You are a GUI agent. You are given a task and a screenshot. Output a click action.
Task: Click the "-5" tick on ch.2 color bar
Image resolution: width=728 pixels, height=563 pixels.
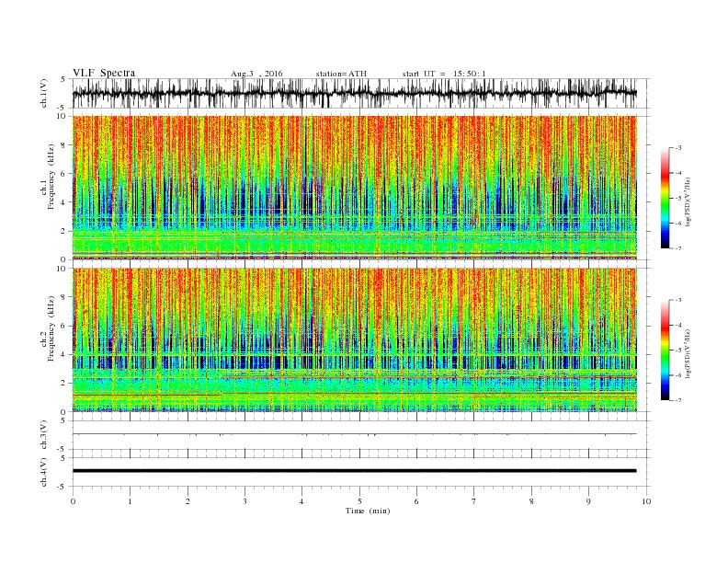click(x=678, y=350)
